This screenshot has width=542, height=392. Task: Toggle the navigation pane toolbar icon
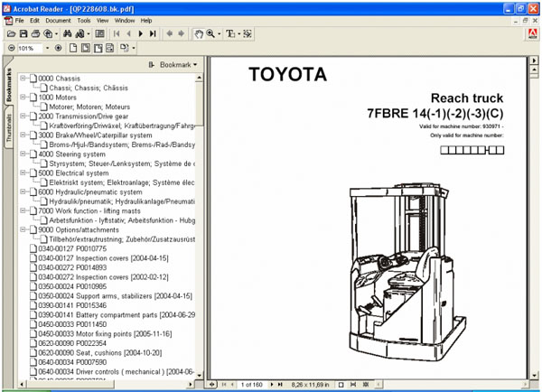(100, 34)
